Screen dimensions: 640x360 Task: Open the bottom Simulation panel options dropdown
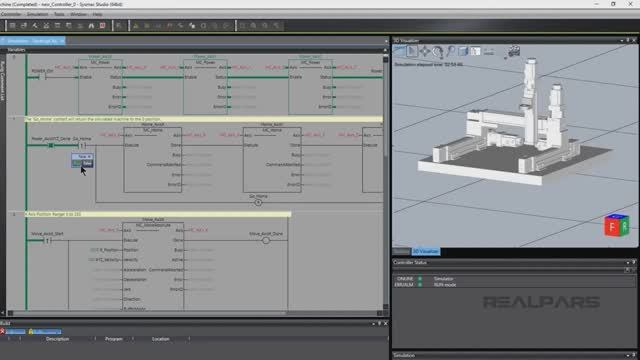(628, 355)
